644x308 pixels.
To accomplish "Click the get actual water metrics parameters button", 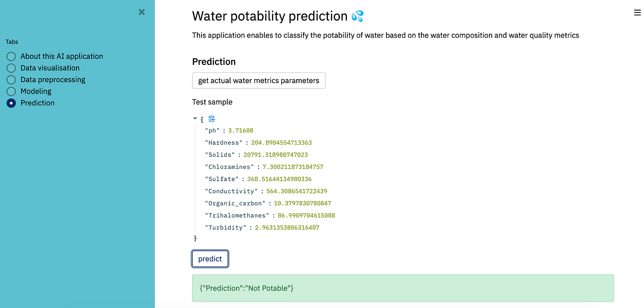I will (259, 81).
